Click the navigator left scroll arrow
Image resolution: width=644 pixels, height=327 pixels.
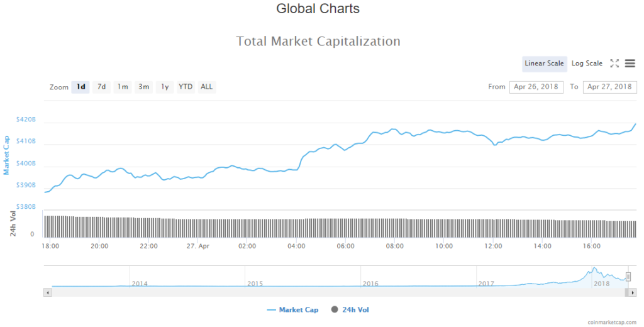47,292
